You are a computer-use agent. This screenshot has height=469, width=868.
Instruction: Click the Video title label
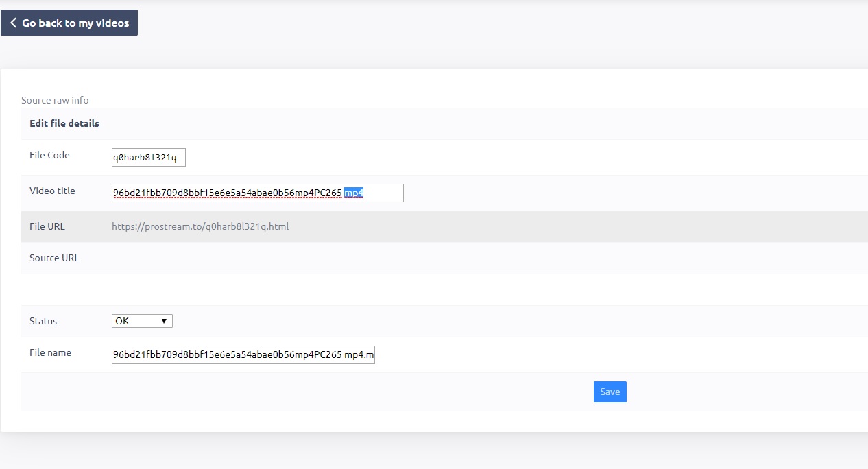coord(52,191)
